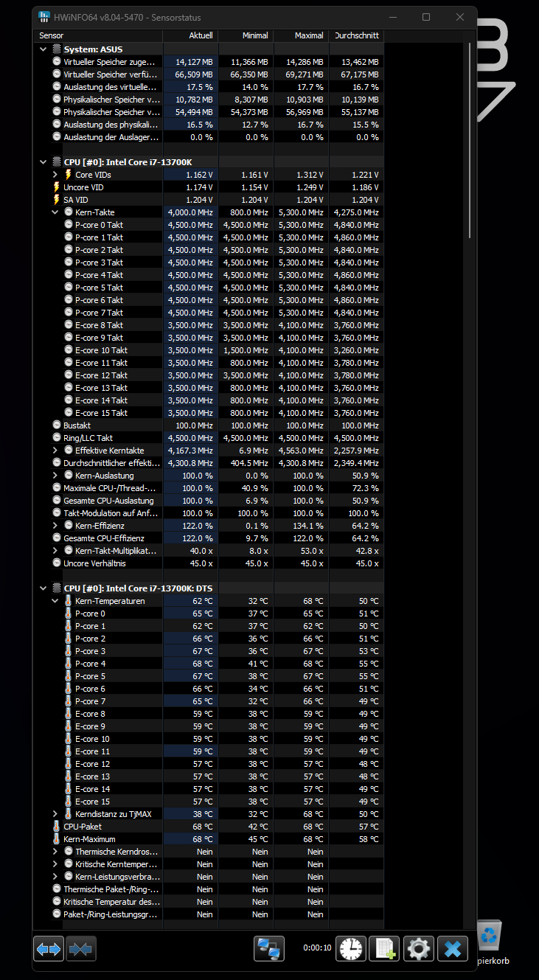Collapse the System: ASUS group
This screenshot has width=539, height=980.
pyautogui.click(x=44, y=49)
